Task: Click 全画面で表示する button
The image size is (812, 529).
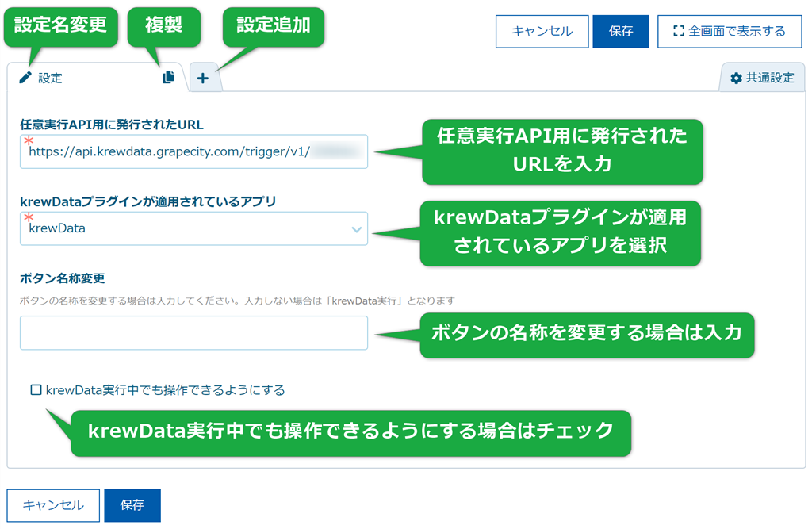Action: tap(730, 32)
